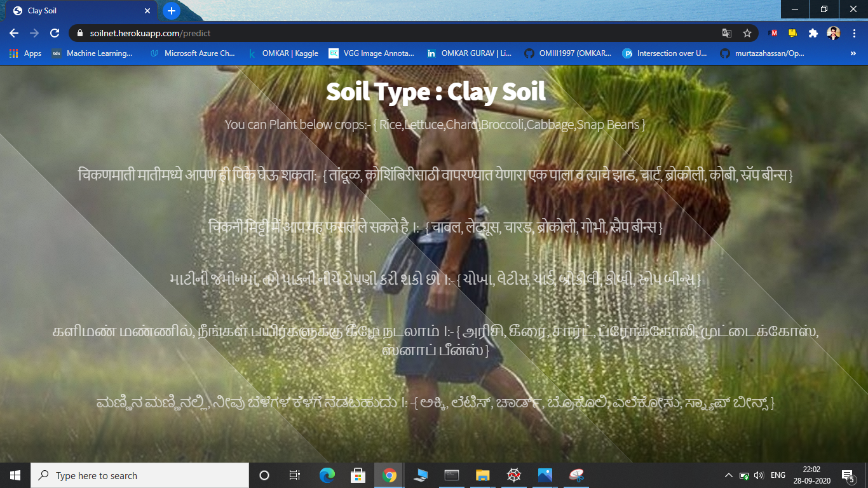
Task: Switch to the Clay Soil tab
Action: [x=76, y=11]
